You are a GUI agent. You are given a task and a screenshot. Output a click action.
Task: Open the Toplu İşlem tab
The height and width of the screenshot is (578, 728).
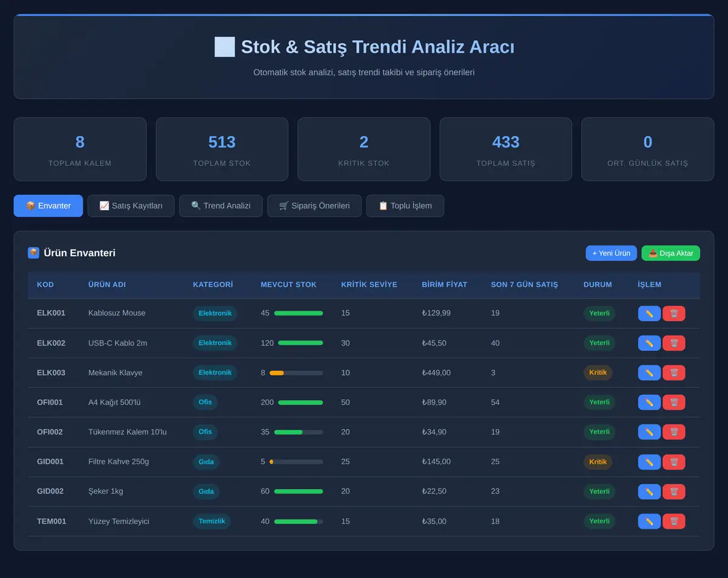click(405, 206)
